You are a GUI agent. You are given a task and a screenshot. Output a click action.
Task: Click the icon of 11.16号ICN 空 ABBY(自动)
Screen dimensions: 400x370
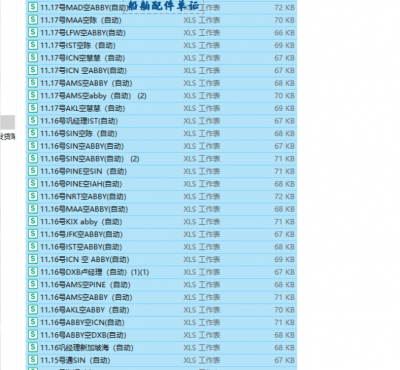(x=33, y=259)
